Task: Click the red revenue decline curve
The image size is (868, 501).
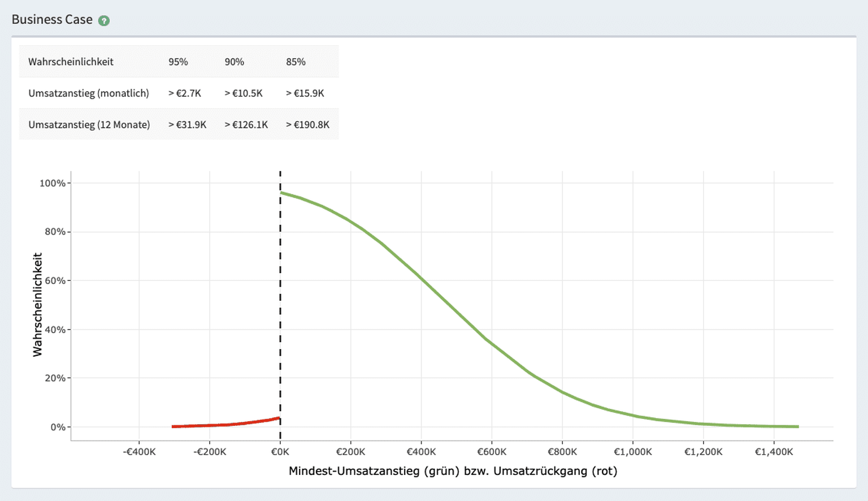Action: (226, 424)
